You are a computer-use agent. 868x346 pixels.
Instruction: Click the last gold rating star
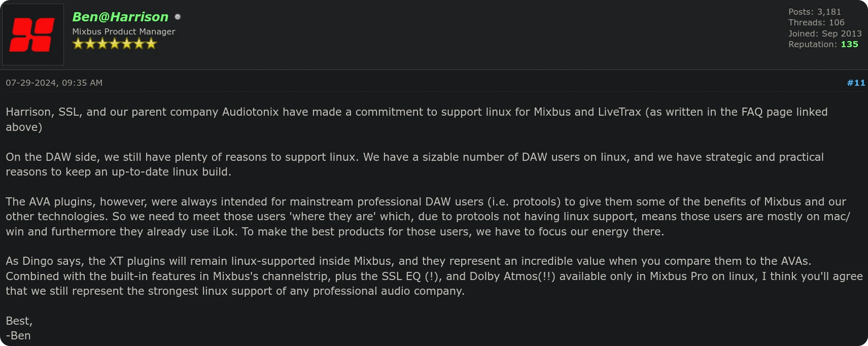(x=151, y=44)
